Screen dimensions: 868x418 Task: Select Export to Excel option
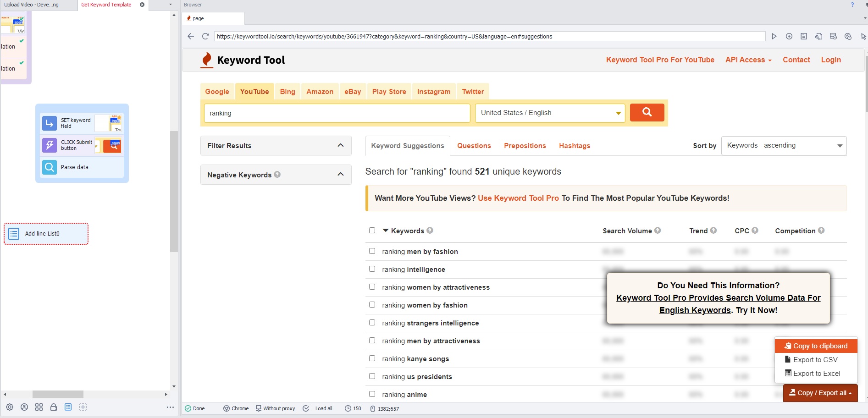816,374
